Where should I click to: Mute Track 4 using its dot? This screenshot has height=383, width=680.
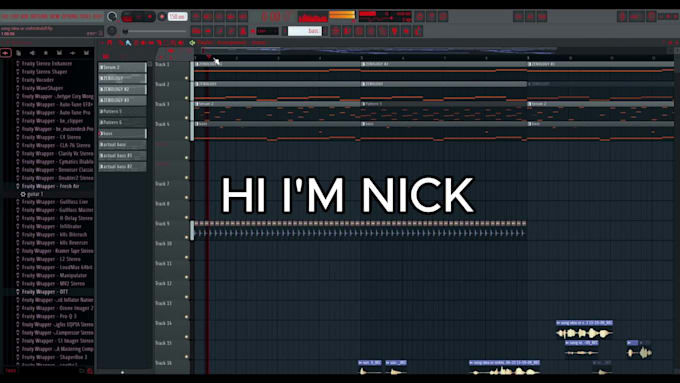coord(187,137)
